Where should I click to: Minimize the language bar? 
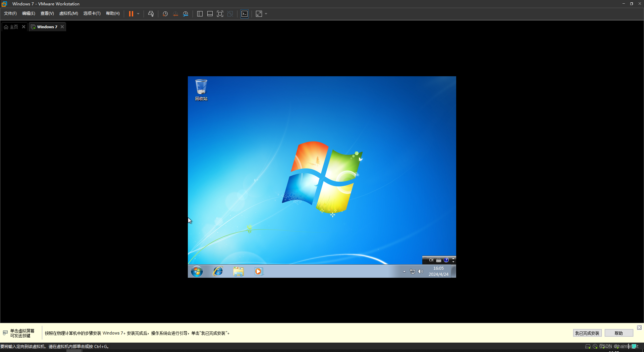pos(453,258)
